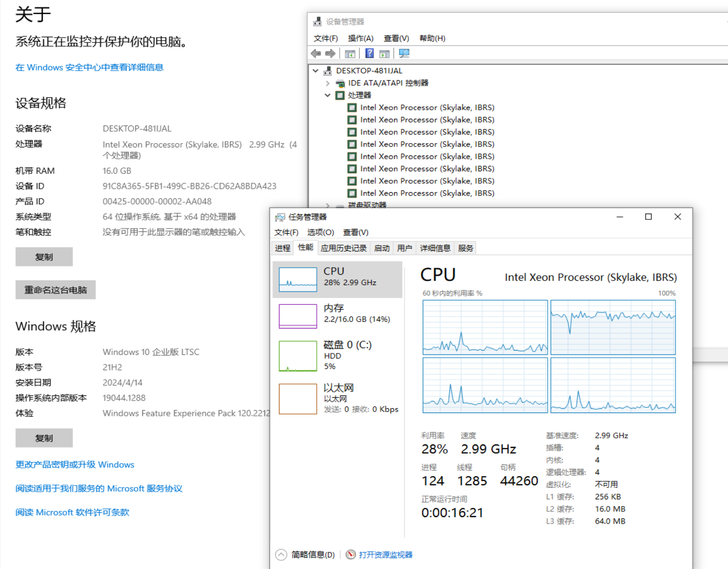Switch to the 详细信息 tab
The width and height of the screenshot is (728, 569).
(435, 248)
